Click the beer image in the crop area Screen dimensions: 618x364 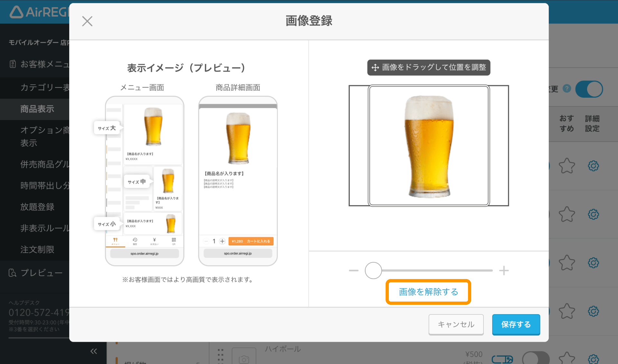click(x=428, y=146)
